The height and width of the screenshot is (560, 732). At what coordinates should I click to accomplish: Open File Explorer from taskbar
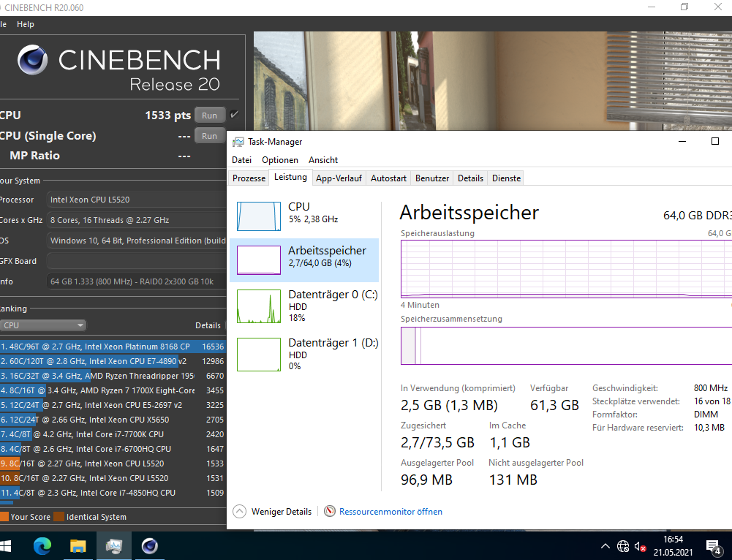(78, 546)
